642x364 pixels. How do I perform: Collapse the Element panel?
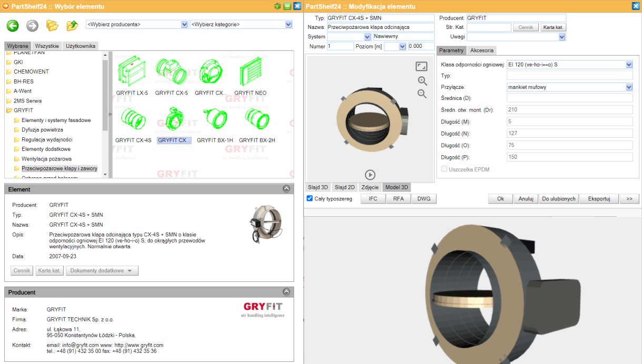click(286, 189)
